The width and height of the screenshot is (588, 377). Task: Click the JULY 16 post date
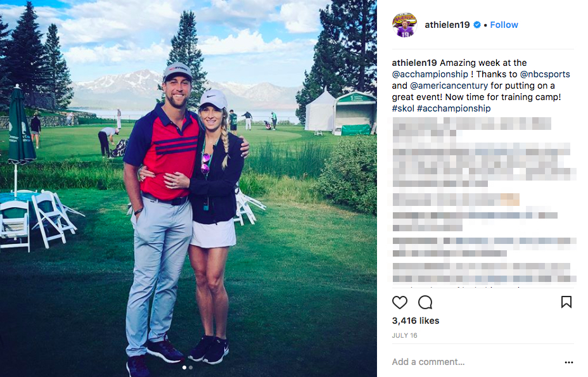(x=405, y=335)
